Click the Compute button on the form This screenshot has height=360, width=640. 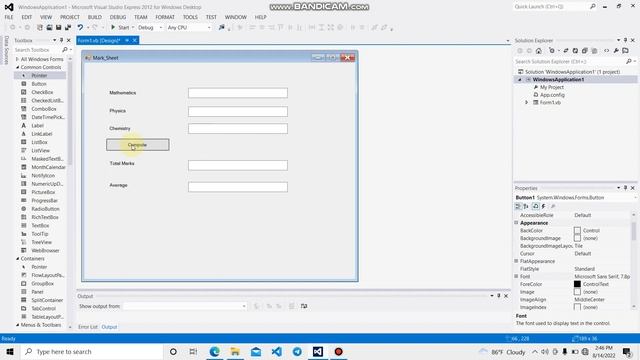click(x=138, y=145)
